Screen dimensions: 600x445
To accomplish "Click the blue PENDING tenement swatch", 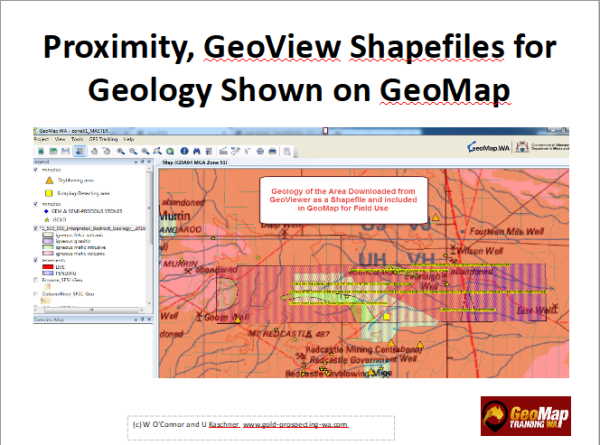I will (x=48, y=273).
